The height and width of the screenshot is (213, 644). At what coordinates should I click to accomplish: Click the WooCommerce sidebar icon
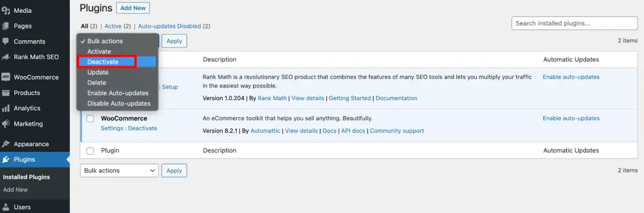point(6,77)
